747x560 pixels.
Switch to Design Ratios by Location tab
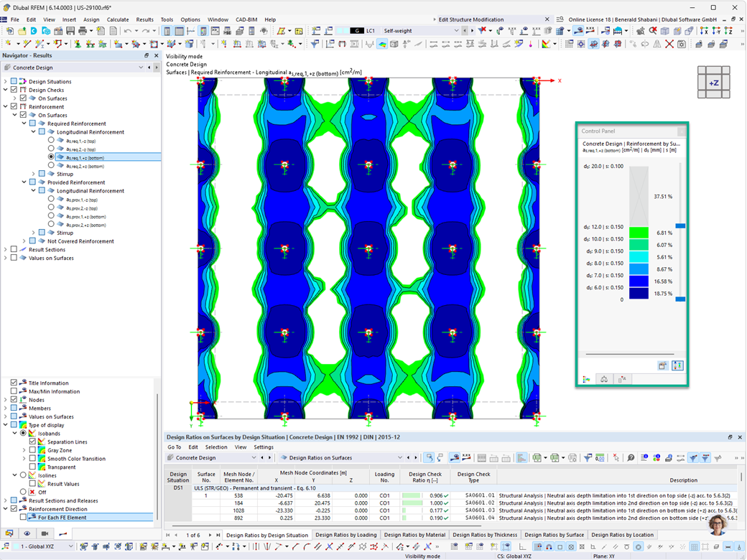[622, 535]
